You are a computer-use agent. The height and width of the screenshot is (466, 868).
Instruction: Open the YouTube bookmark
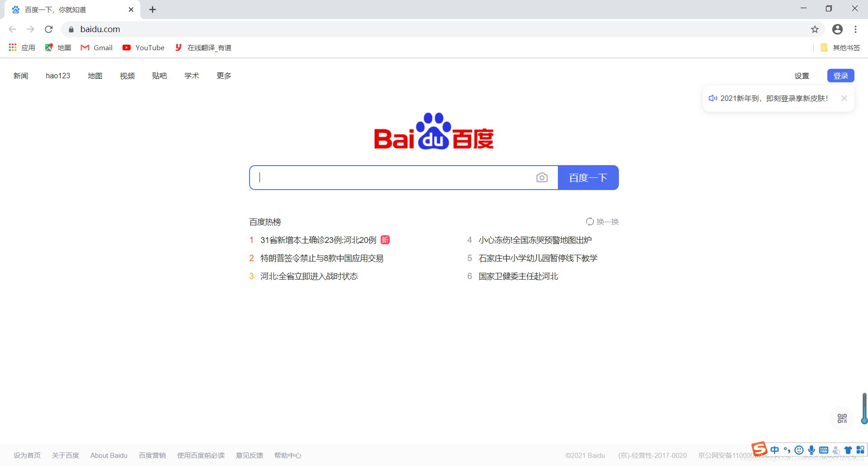[x=143, y=48]
